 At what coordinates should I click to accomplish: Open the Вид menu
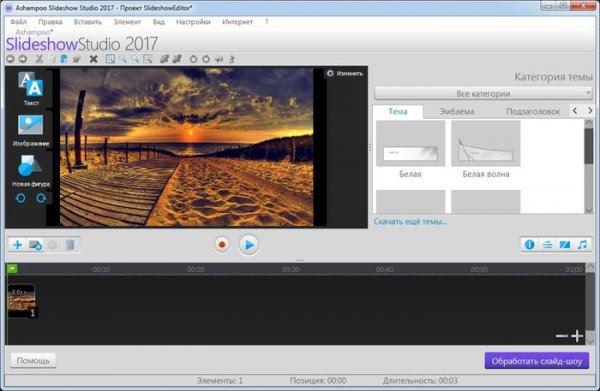tap(158, 22)
